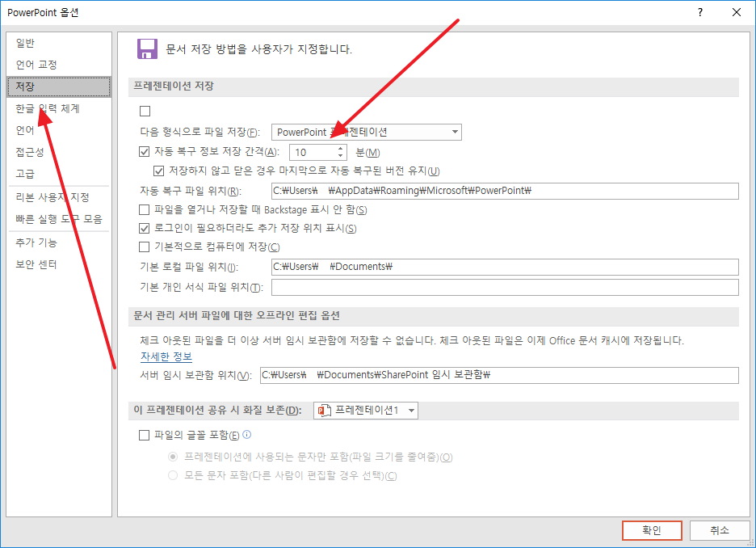
Task: Click the 자동 복구 파일 위치(R) label
Action: click(x=191, y=191)
